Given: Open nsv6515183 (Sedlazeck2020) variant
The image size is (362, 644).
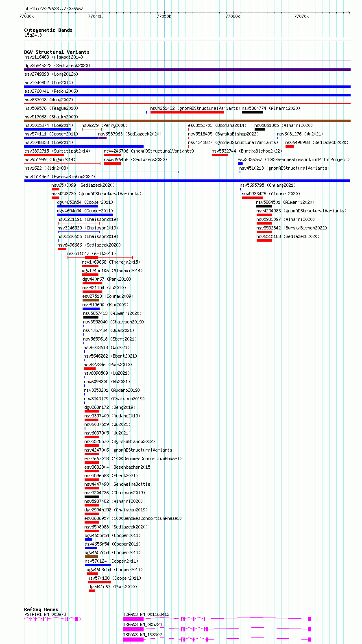Looking at the screenshot, I should 288,236.
